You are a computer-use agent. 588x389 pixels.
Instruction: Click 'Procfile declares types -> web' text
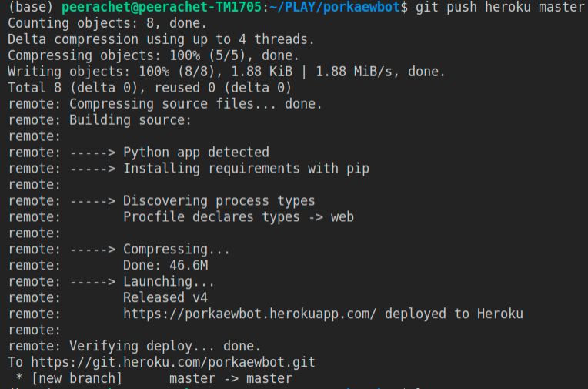pyautogui.click(x=239, y=217)
